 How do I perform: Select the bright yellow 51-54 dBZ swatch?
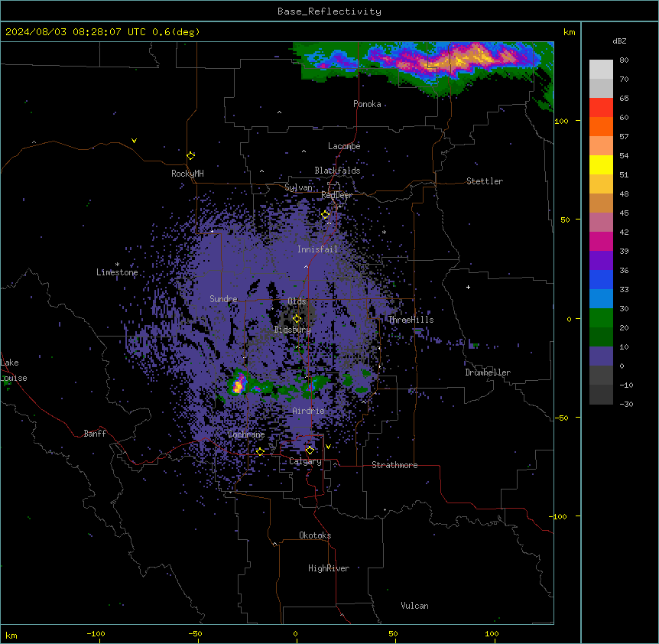601,164
